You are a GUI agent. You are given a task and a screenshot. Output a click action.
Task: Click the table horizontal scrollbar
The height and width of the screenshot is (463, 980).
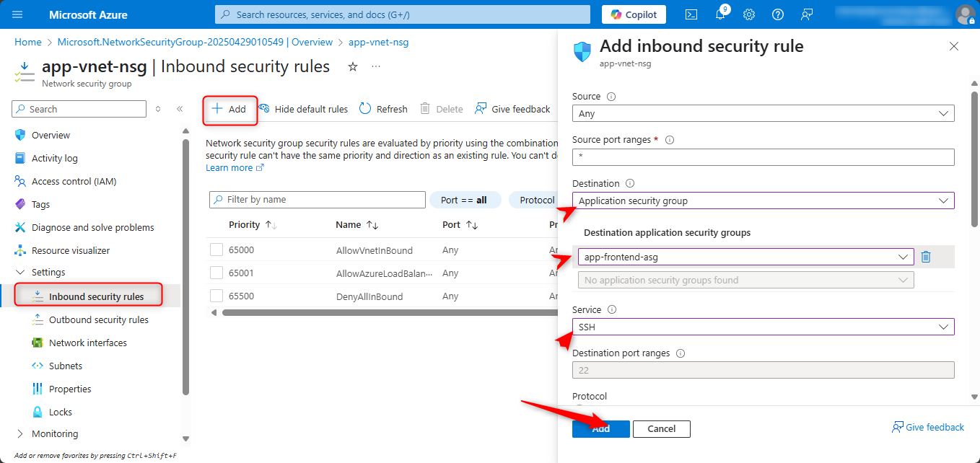390,312
